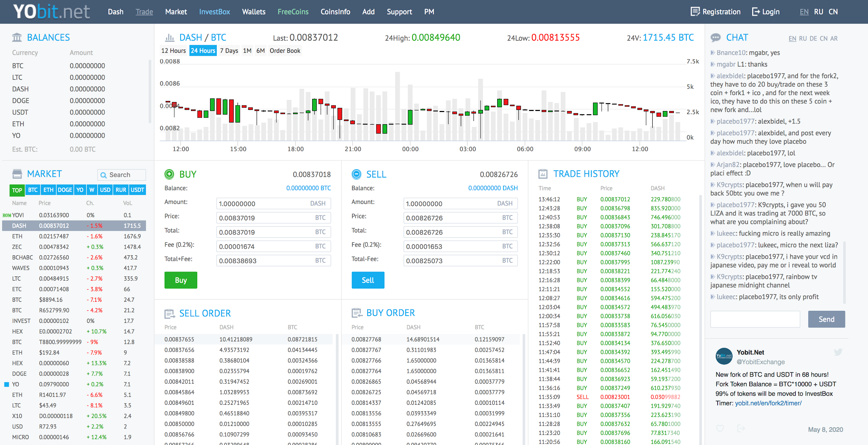Select the ETH market tab
The image size is (868, 445).
point(49,190)
